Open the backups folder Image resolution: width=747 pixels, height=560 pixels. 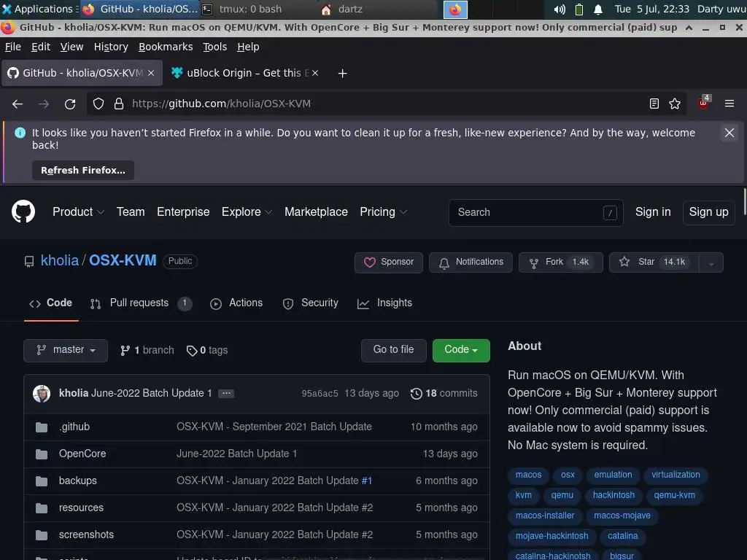(77, 481)
